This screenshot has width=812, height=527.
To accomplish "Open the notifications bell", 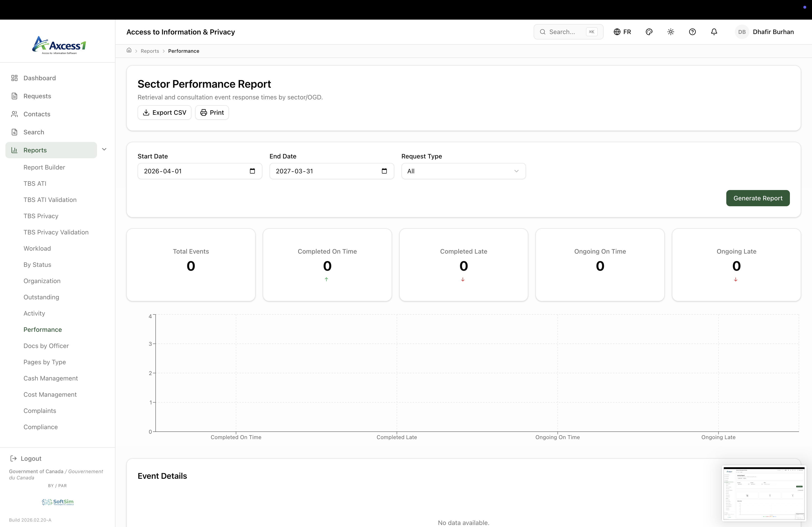I will [x=714, y=32].
